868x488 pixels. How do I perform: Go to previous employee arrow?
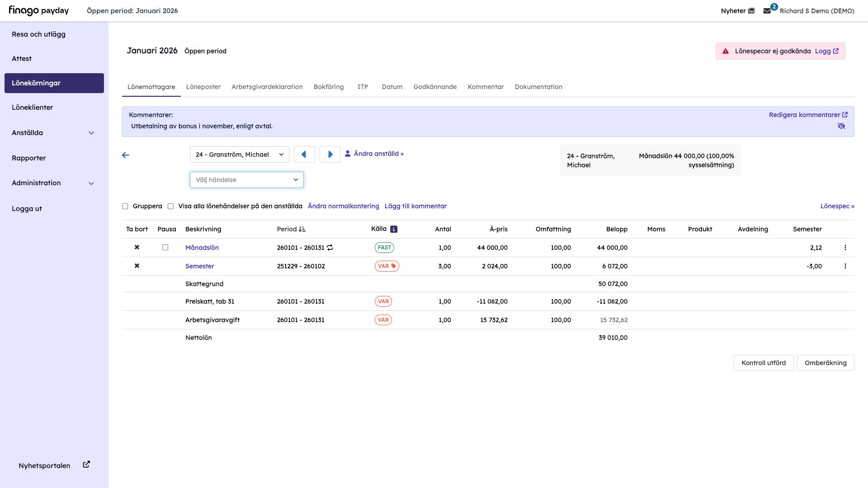304,155
